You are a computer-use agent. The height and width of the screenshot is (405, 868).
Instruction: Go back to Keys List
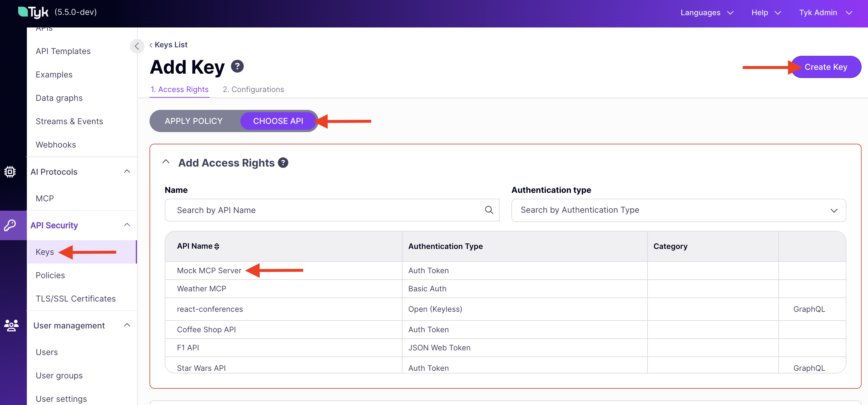(169, 45)
